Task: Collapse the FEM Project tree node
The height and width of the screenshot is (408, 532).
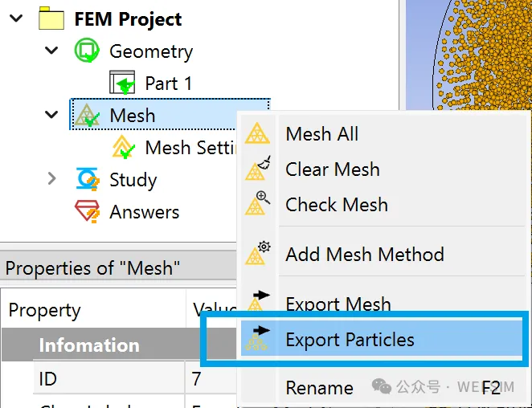Action: click(x=16, y=18)
